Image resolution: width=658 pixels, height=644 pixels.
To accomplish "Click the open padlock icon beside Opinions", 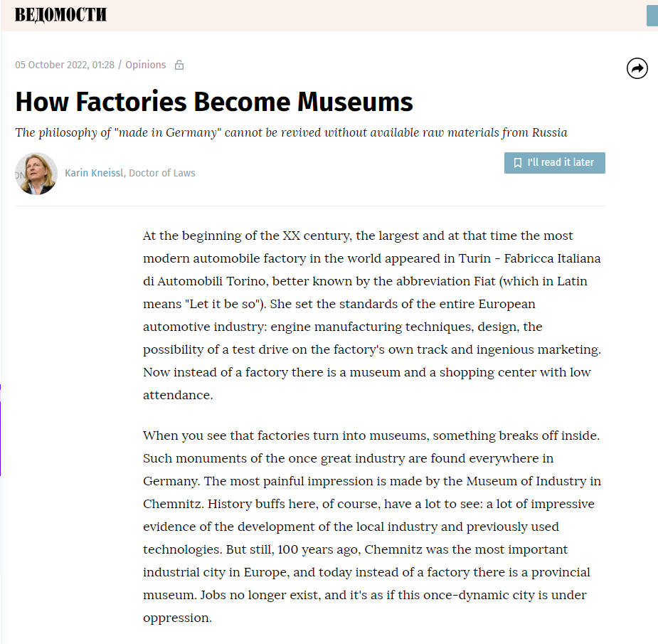I will pos(179,65).
